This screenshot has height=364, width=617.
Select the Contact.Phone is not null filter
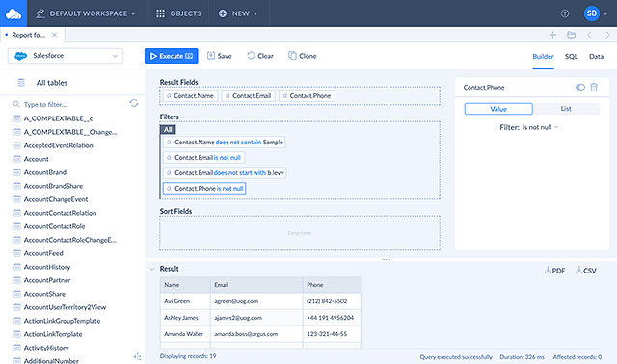(204, 189)
